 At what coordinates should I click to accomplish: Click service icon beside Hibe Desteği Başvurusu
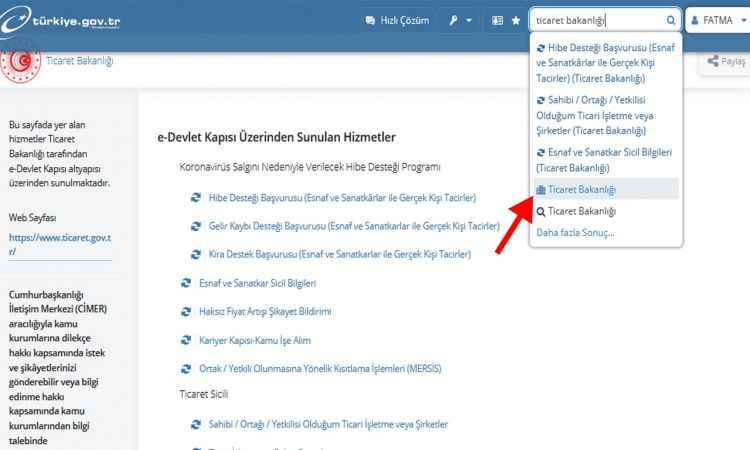click(196, 198)
